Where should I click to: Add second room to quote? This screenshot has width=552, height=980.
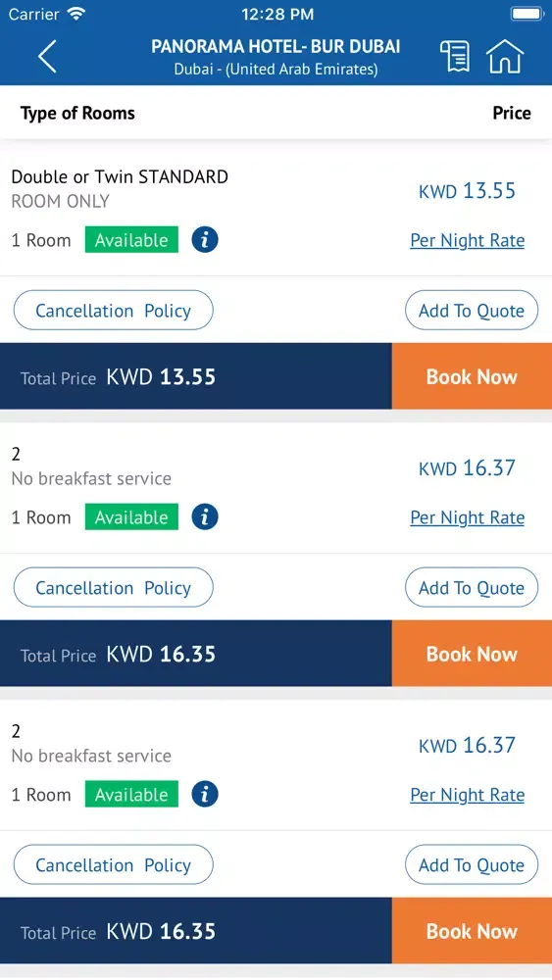click(x=472, y=587)
